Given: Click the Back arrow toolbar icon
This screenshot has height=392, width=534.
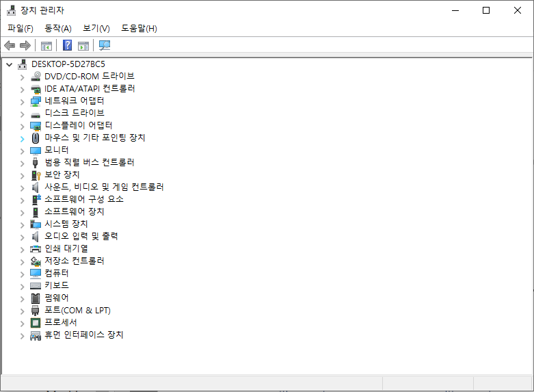Looking at the screenshot, I should tap(10, 45).
